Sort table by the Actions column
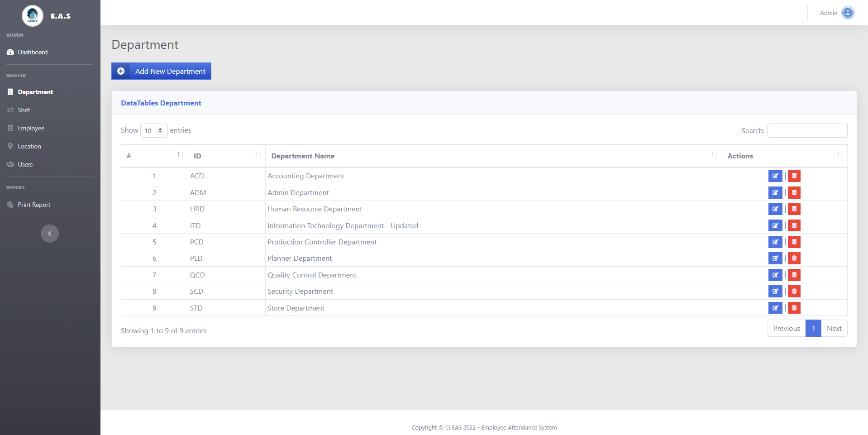The image size is (868, 435). coord(785,156)
